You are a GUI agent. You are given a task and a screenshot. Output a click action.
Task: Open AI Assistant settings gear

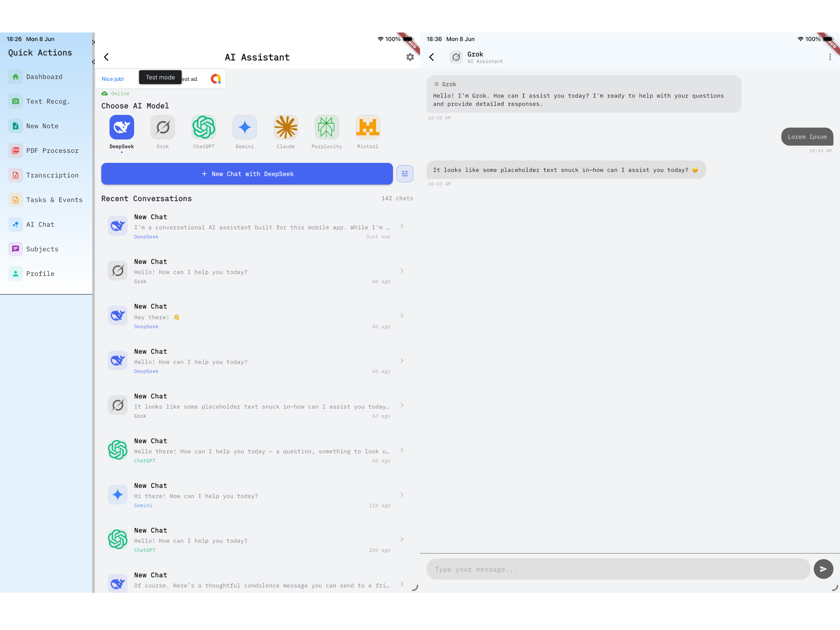pyautogui.click(x=410, y=57)
